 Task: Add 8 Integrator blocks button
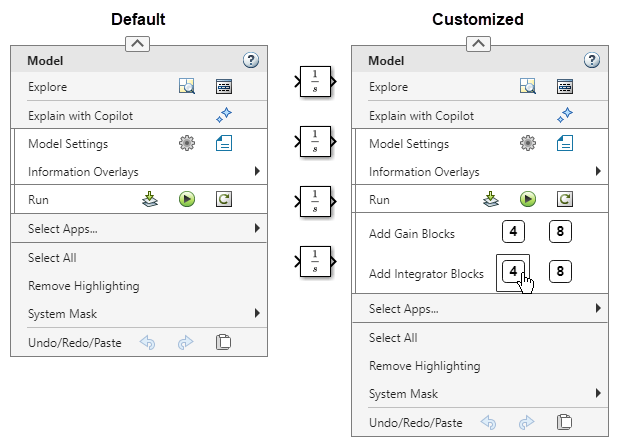(562, 271)
